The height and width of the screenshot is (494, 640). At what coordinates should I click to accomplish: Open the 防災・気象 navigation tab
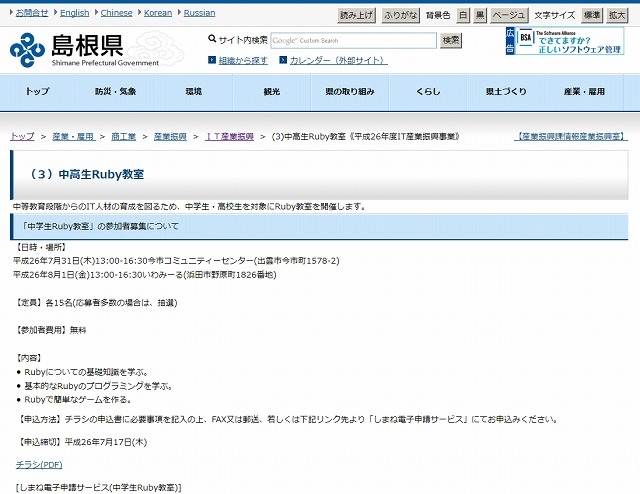116,92
